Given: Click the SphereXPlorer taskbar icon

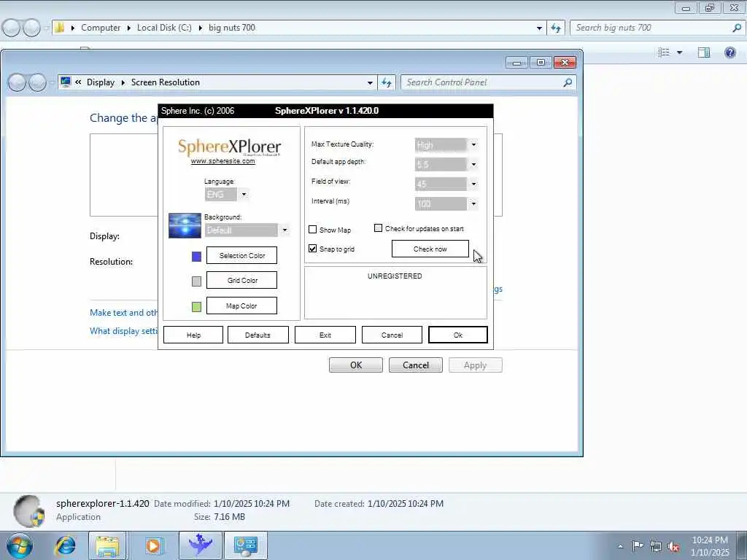Looking at the screenshot, I should (x=200, y=545).
